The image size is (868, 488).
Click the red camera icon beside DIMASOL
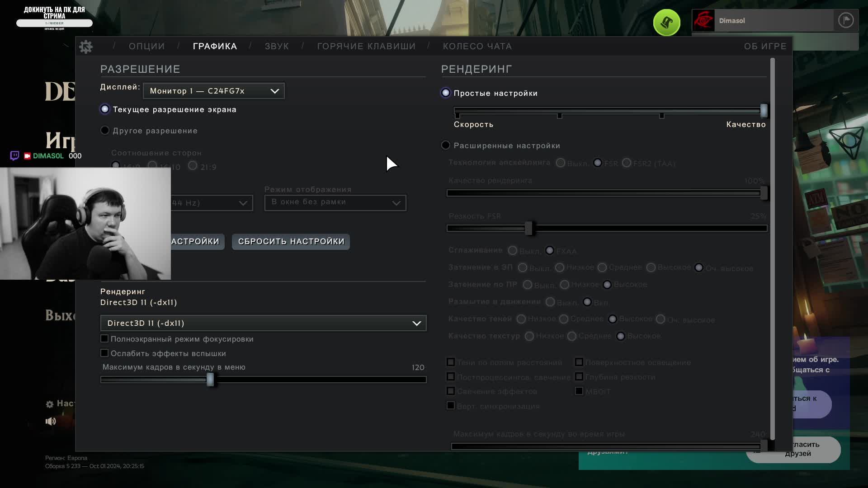pos(27,156)
